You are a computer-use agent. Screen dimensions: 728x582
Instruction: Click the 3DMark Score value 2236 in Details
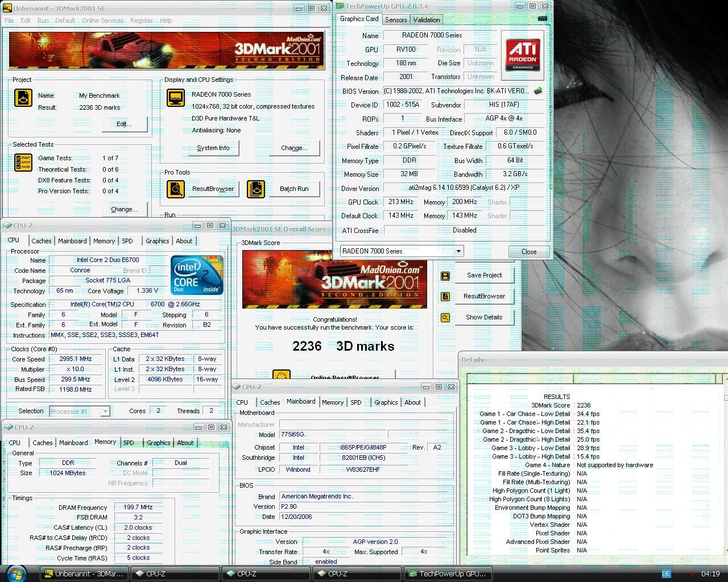point(584,406)
